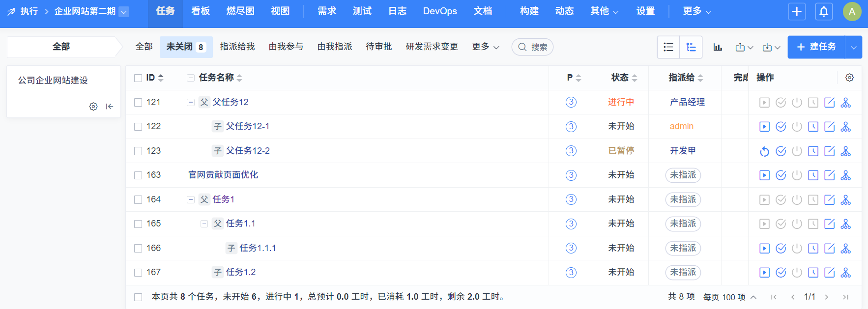868x309 pixels.
Task: Finish task 父任务12-2 with its checkmark icon
Action: coord(781,151)
